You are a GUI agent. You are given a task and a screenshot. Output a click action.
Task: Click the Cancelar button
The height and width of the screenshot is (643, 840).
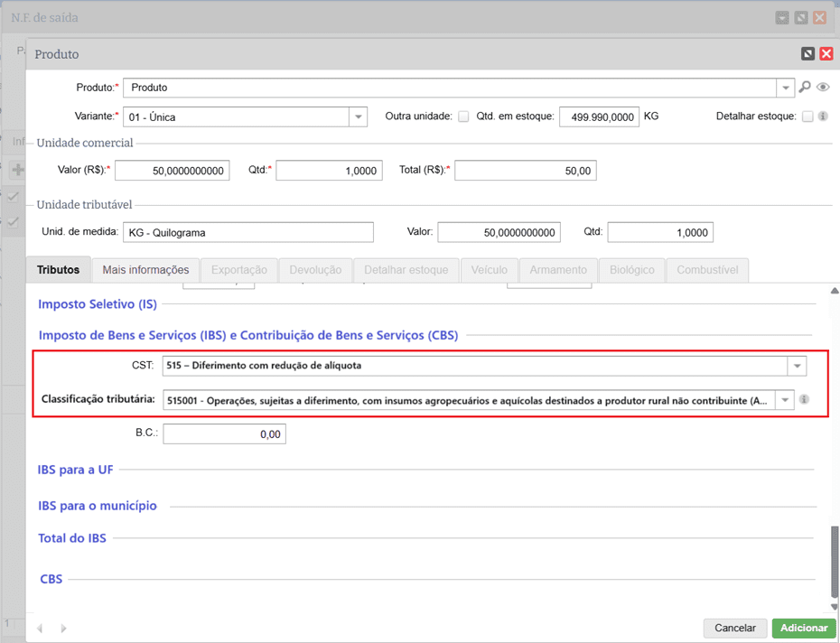coord(734,628)
